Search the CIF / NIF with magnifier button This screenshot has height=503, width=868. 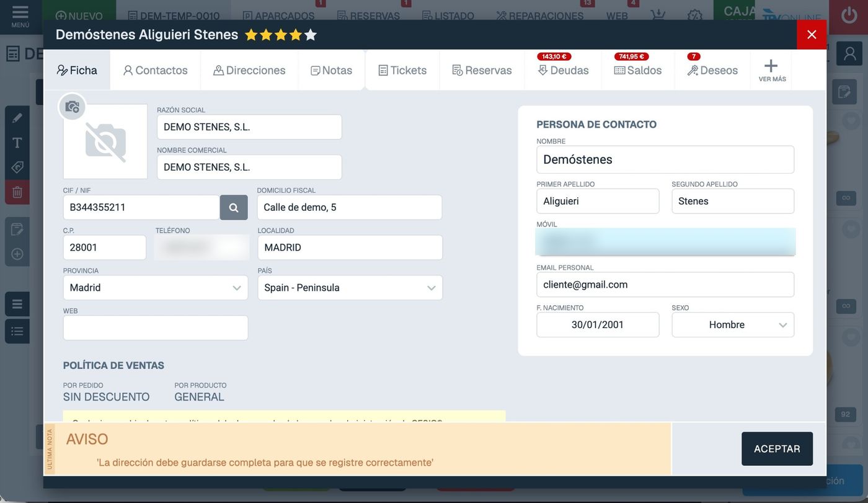tap(234, 208)
